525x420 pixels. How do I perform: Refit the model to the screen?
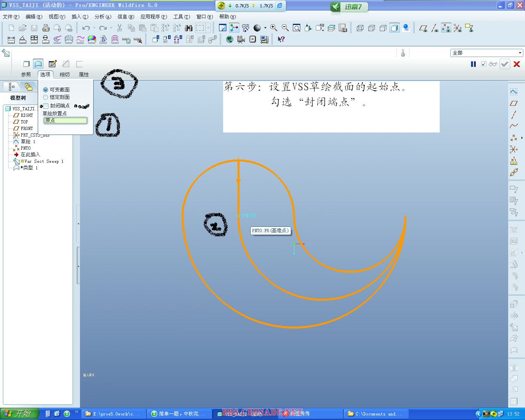coord(297,28)
